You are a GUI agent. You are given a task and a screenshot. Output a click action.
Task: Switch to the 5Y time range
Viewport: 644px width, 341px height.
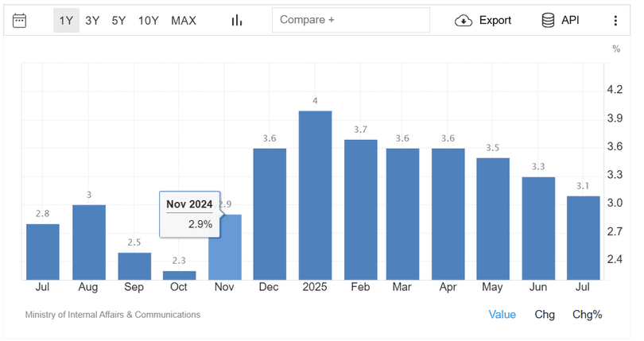click(118, 21)
